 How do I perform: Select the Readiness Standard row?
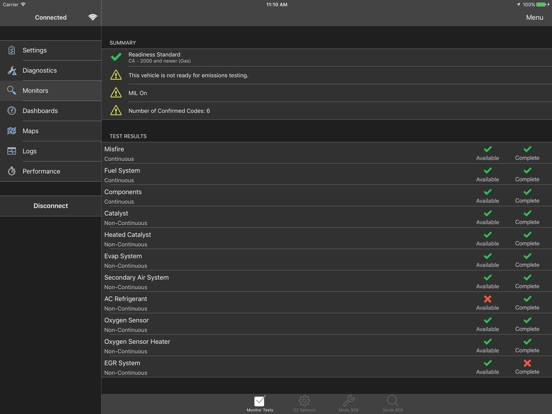click(327, 57)
